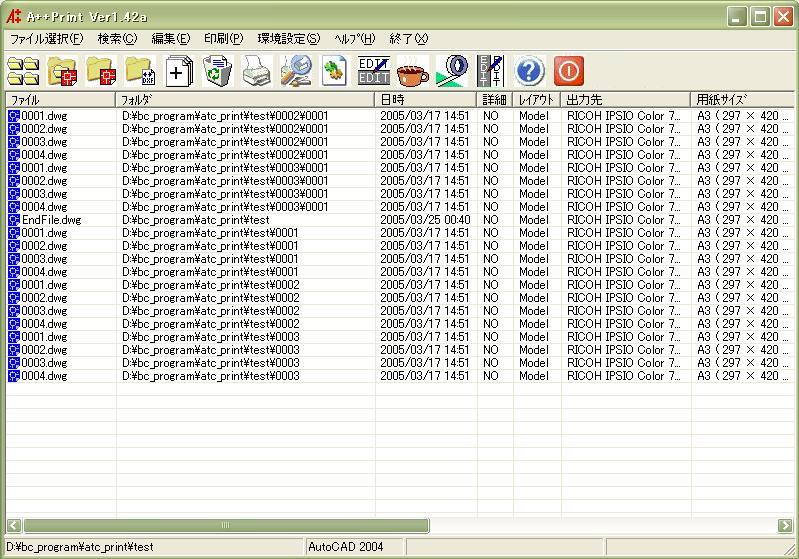Click the horizontal EDIT toolbar icon
This screenshot has height=559, width=799.
point(373,71)
